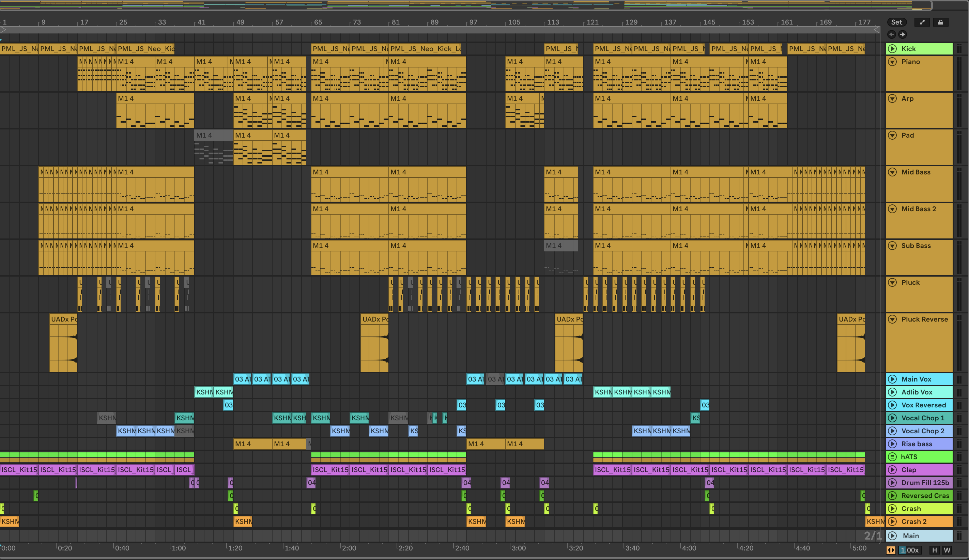
Task: Select the Rise bass track name
Action: 917,444
